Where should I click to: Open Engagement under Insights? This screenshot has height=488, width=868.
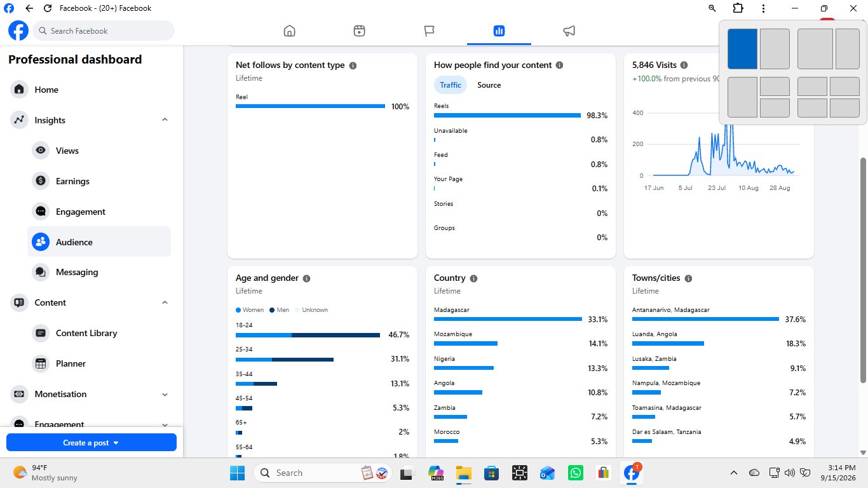tap(99, 212)
